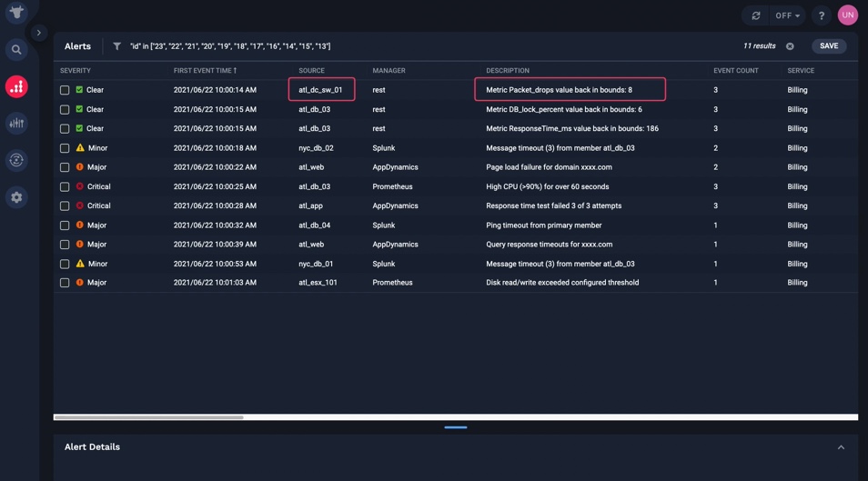Open the OFF auto-refresh dropdown
868x481 pixels.
[x=788, y=15]
